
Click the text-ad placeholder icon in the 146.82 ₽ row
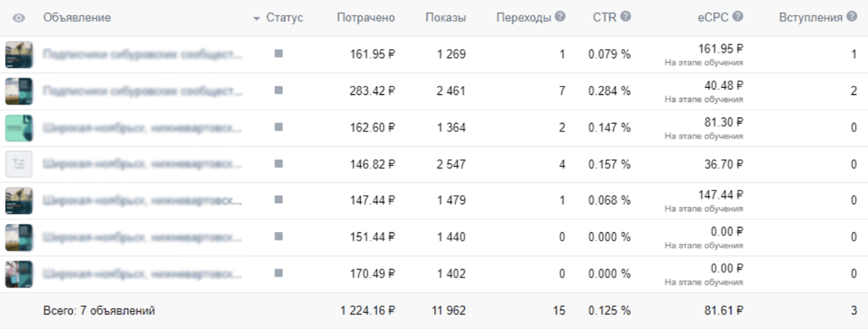click(19, 164)
